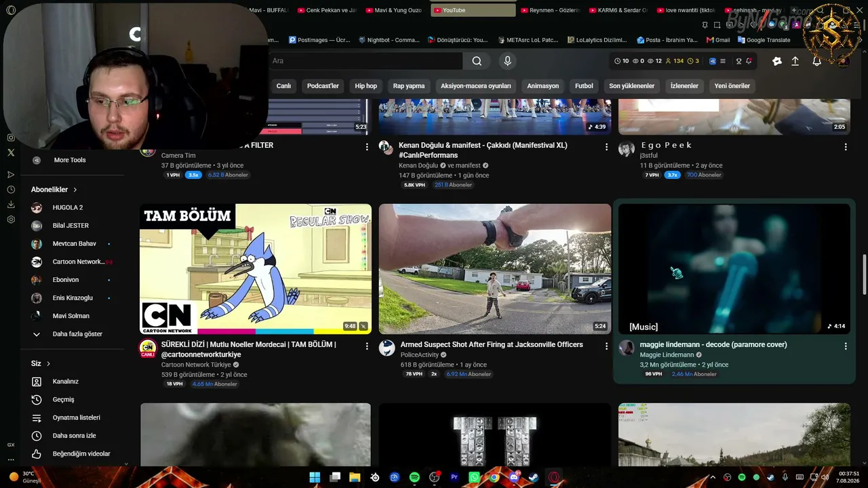
Task: Open the Opera sidebar player arrow icon
Action: [11, 175]
